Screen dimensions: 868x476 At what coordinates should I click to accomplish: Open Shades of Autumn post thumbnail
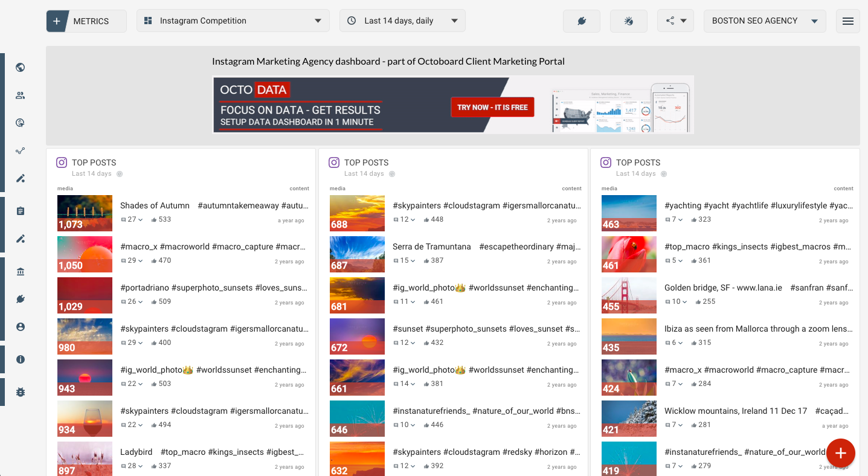click(85, 213)
